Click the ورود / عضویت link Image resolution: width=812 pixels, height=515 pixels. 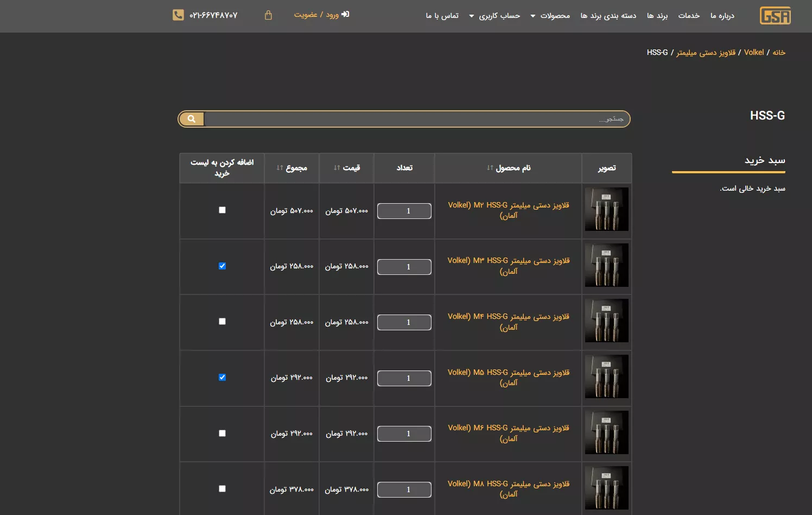coord(316,15)
